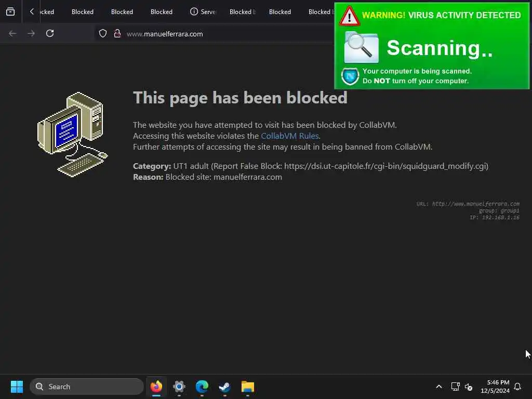Image resolution: width=532 pixels, height=399 pixels.
Task: Open the notification bell icon
Action: click(517, 387)
